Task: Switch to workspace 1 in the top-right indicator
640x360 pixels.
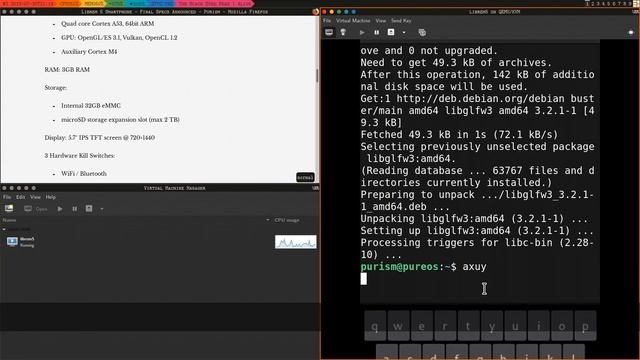Action: coord(587,3)
